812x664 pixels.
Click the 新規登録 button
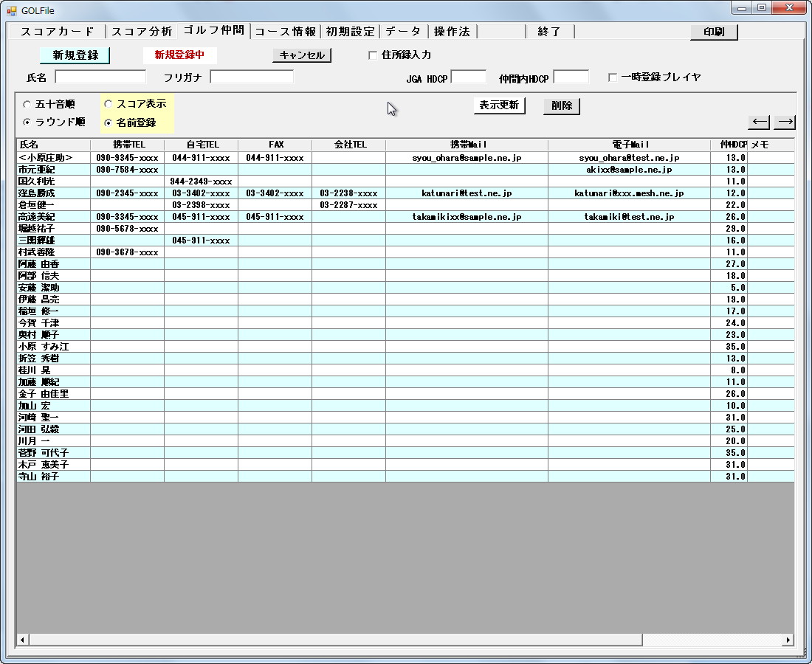pyautogui.click(x=75, y=55)
